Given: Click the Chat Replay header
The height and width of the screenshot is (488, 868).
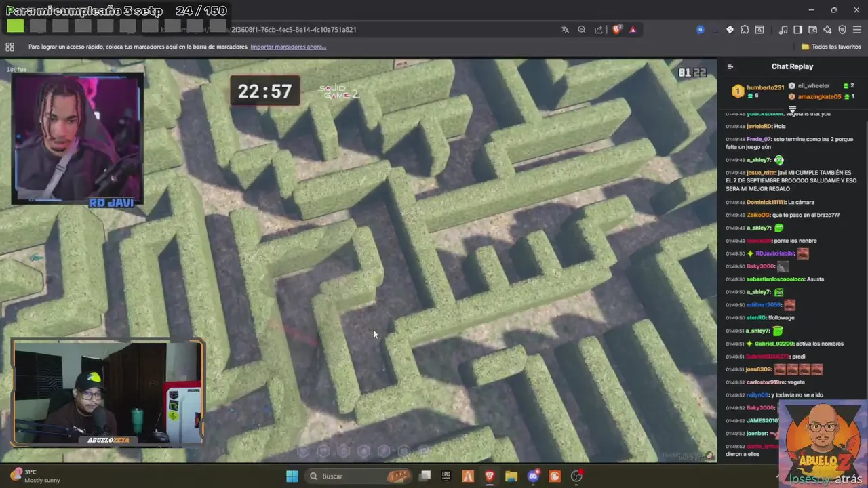Looking at the screenshot, I should pyautogui.click(x=792, y=66).
